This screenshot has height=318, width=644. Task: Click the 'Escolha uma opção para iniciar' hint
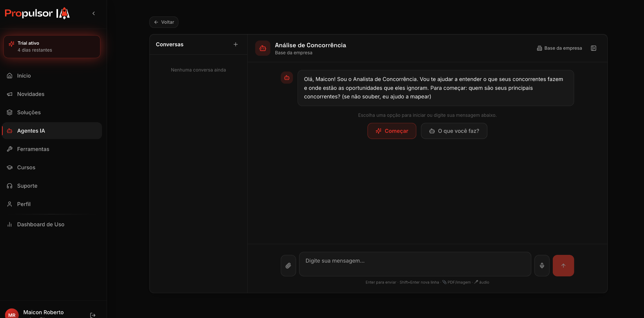tap(427, 115)
